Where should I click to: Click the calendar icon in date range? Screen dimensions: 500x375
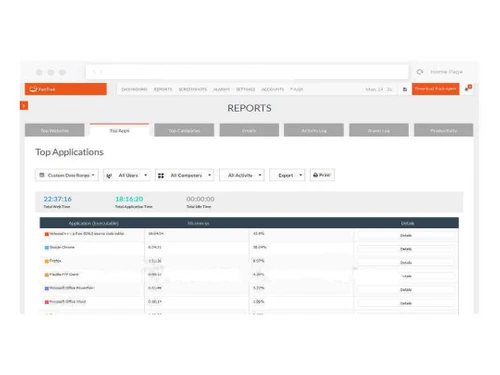click(42, 175)
